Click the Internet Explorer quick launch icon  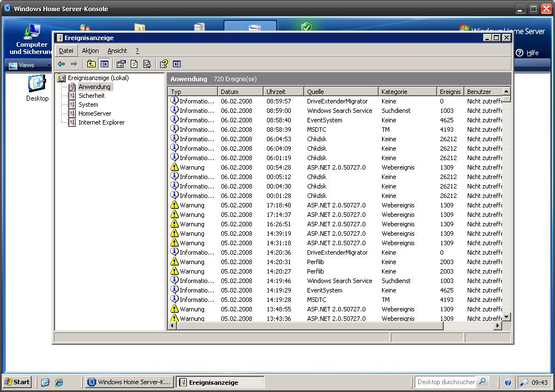coord(59,382)
